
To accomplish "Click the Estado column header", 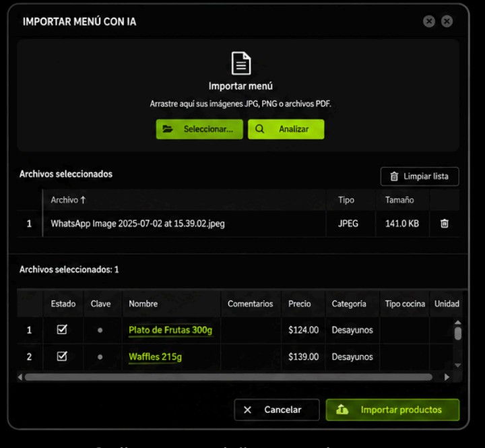I will pos(63,304).
